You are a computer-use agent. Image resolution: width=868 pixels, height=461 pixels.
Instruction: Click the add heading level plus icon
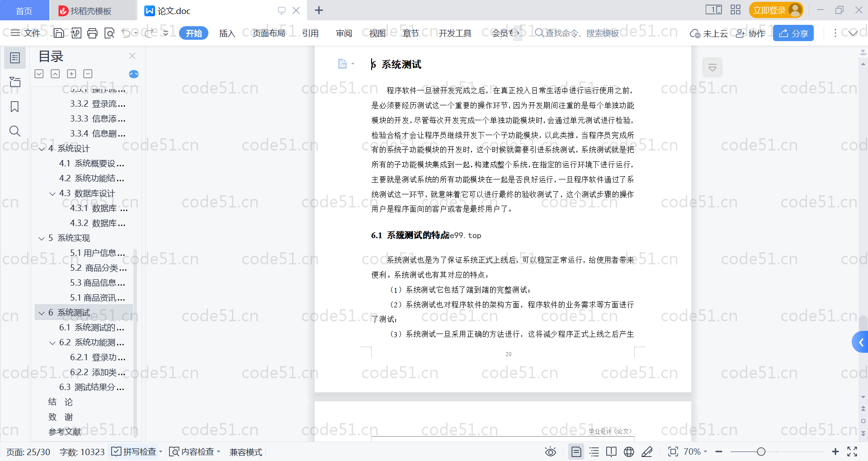click(71, 74)
